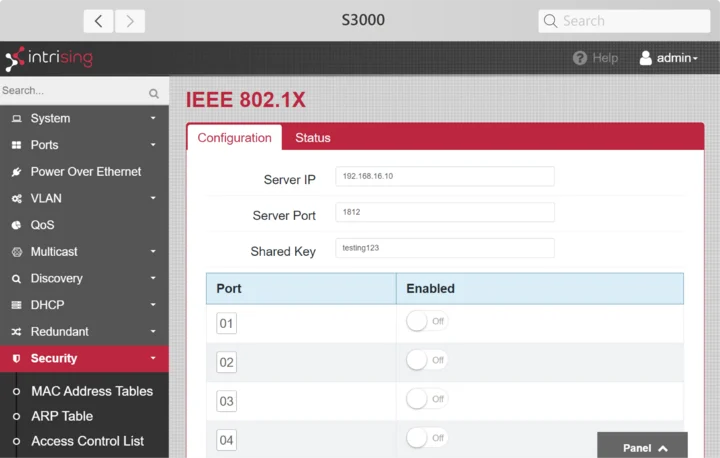Click the Ports grid icon
The height and width of the screenshot is (458, 720).
tap(17, 145)
